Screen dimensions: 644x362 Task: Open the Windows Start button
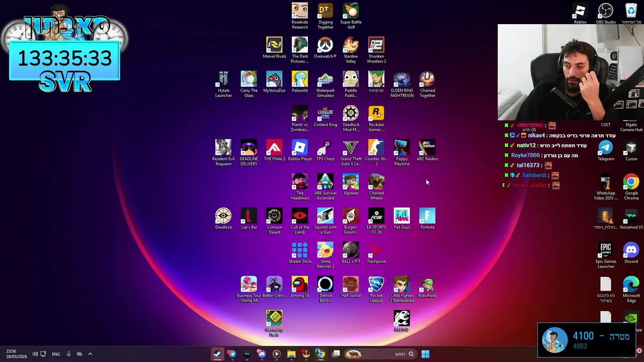point(425,354)
